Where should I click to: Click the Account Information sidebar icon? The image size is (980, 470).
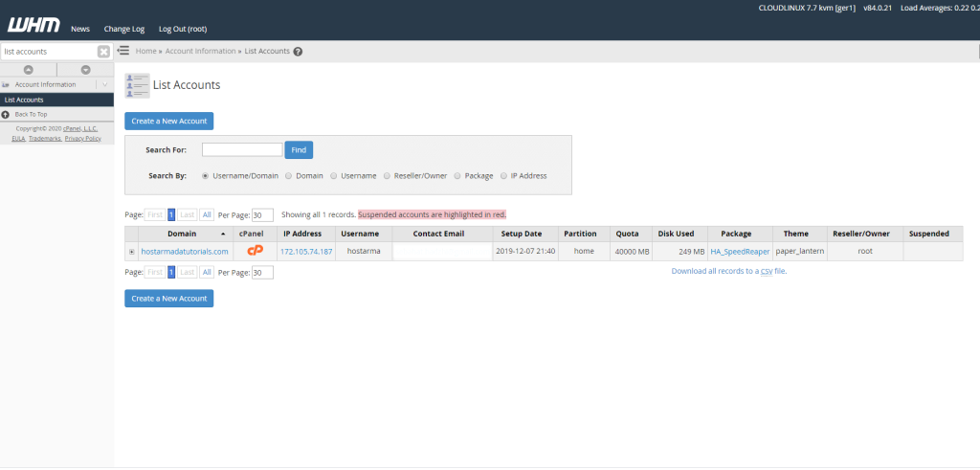(6, 84)
